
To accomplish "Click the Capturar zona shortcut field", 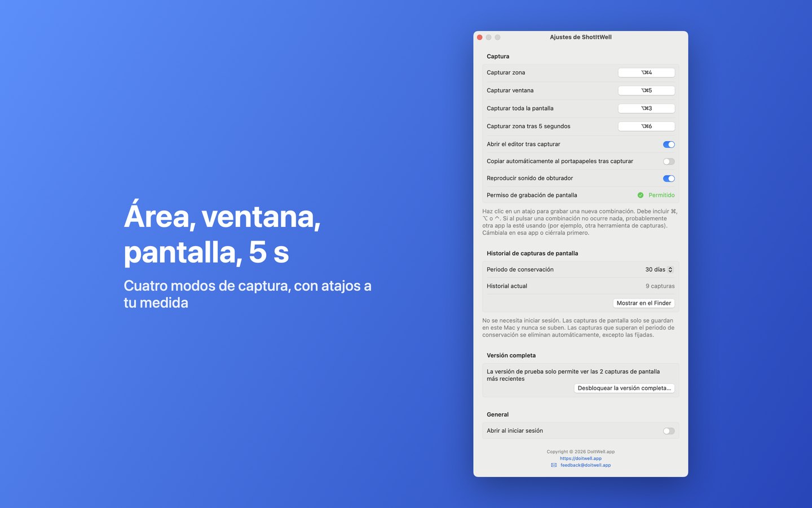I will coord(646,72).
